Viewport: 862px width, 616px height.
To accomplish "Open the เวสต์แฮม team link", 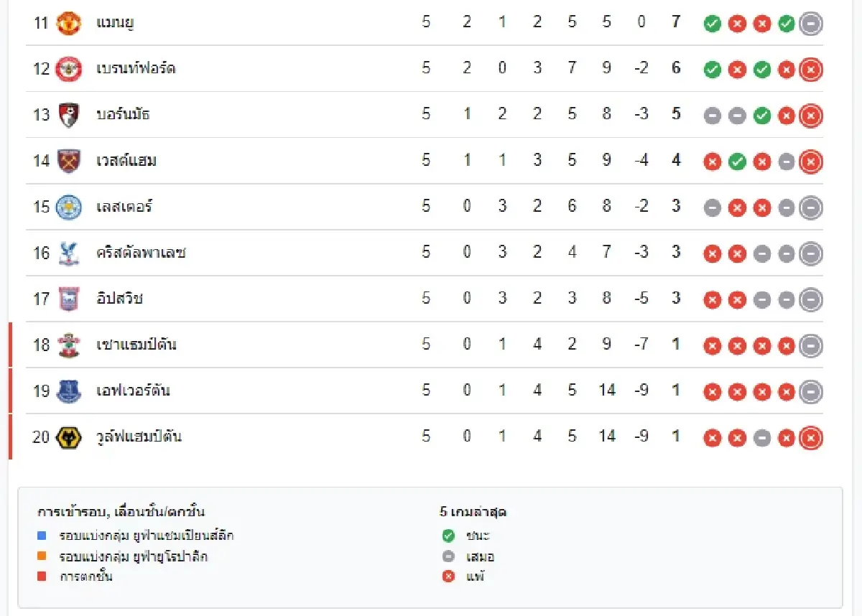I will [x=126, y=160].
